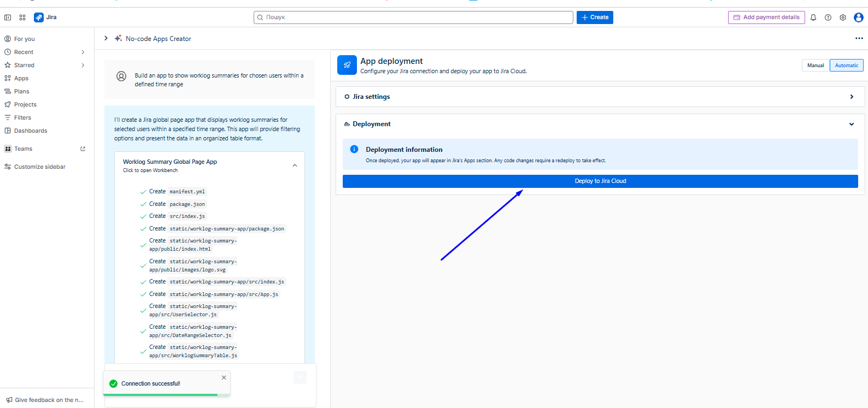This screenshot has width=868, height=408.
Task: Open the user profile avatar
Action: click(x=859, y=17)
